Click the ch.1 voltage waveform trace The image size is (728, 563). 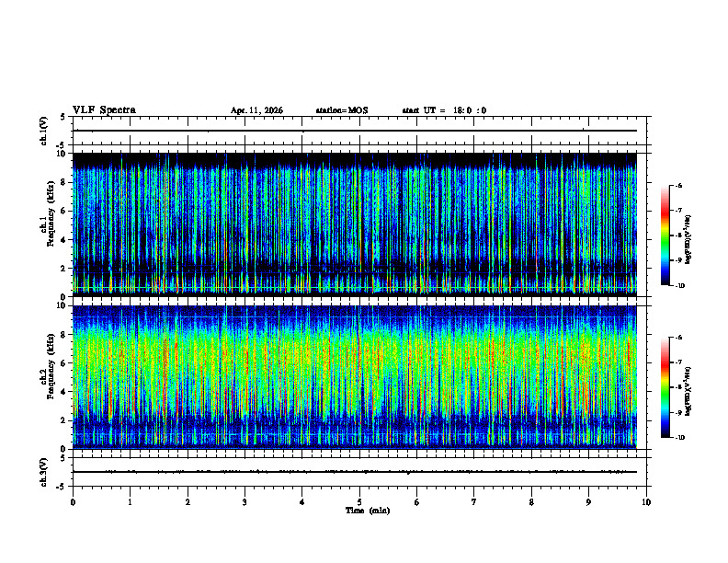coord(355,131)
